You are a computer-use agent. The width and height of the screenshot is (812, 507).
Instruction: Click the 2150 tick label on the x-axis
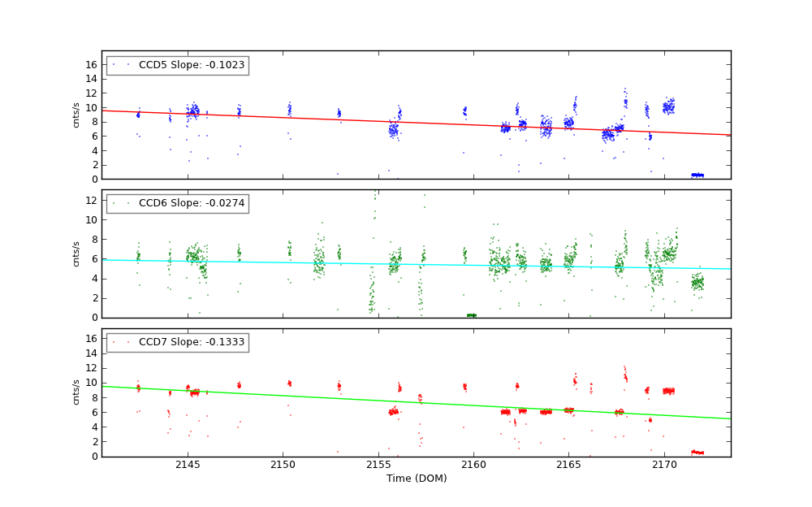(283, 466)
